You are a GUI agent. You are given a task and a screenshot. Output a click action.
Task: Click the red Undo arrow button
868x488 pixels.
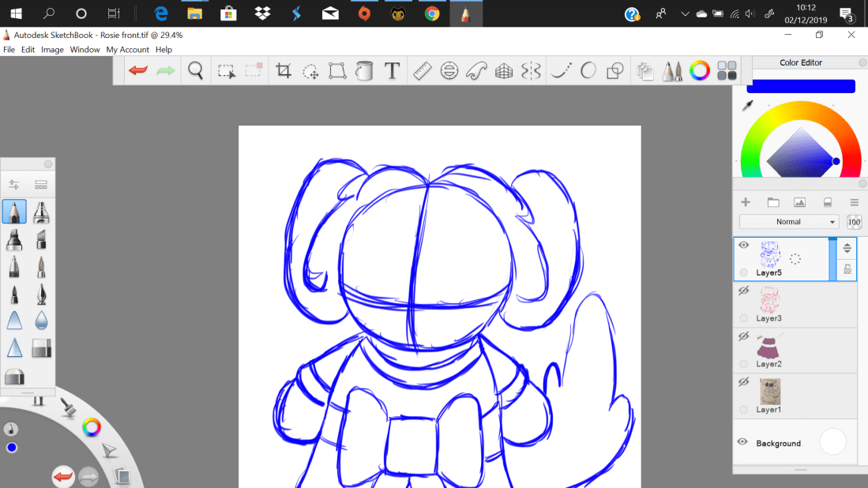[x=138, y=71]
